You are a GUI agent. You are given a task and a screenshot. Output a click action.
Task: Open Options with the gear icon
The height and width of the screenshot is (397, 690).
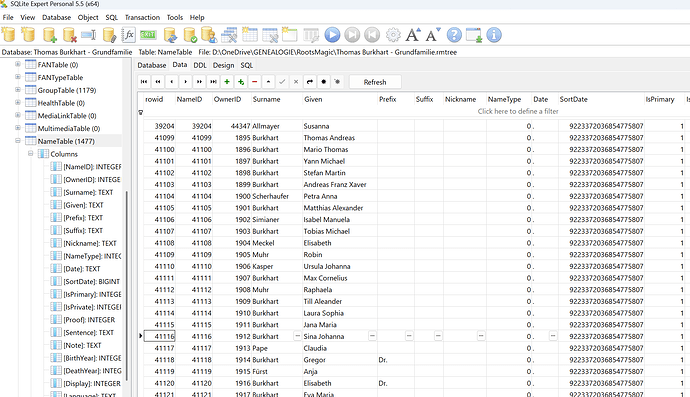[393, 35]
